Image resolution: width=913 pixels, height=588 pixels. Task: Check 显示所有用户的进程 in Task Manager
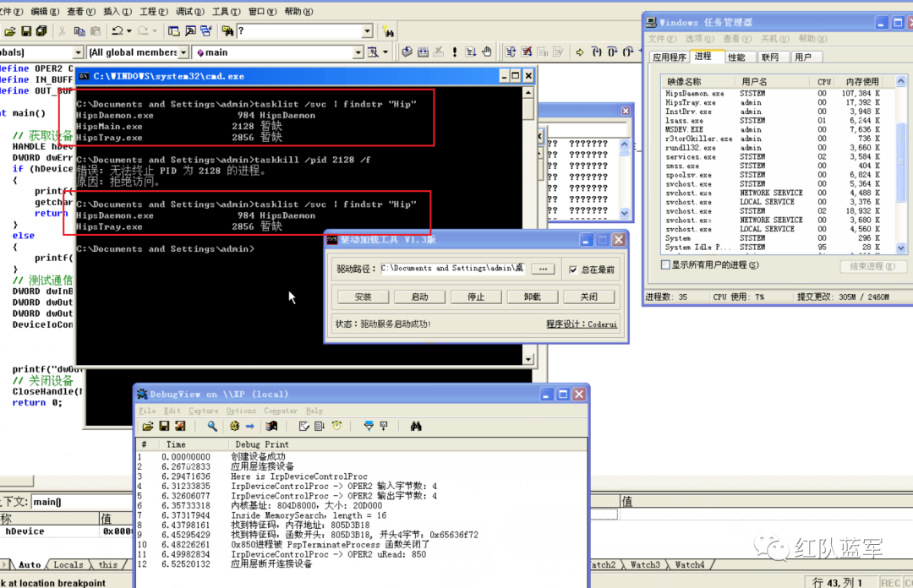pos(665,265)
